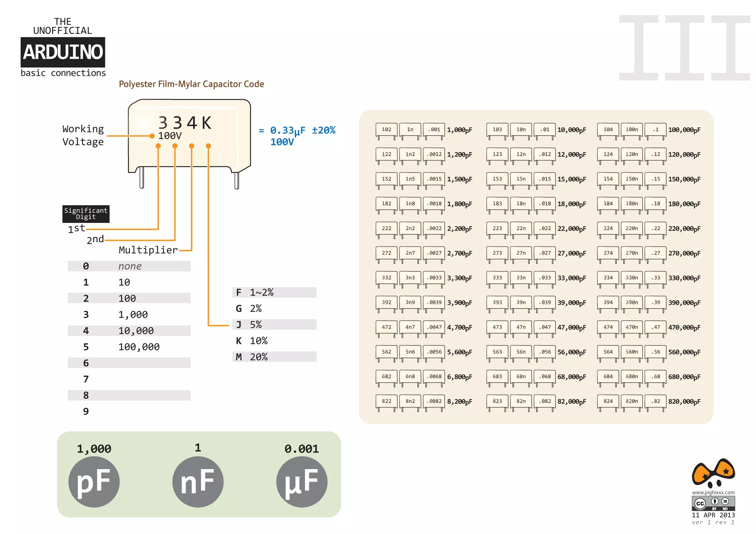Open the www.pighixxx.com link
756x534 pixels.
(713, 492)
